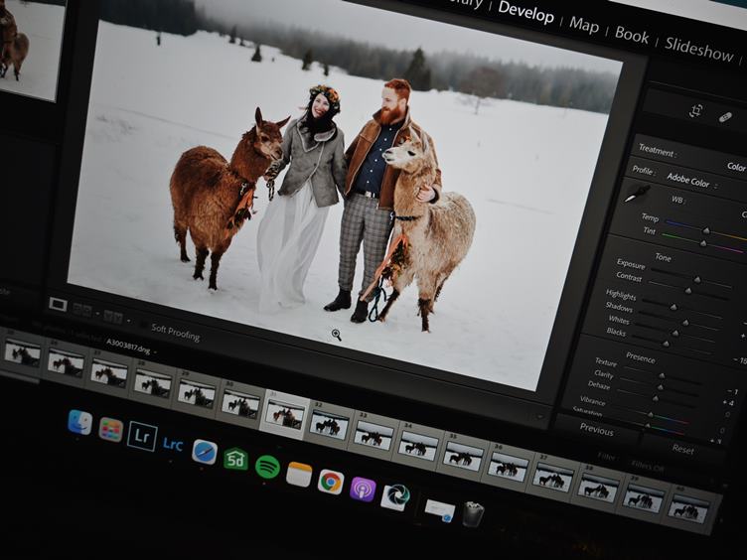Click the Texture slider handle
Viewport: 747px width, 560px height.
pos(662,376)
